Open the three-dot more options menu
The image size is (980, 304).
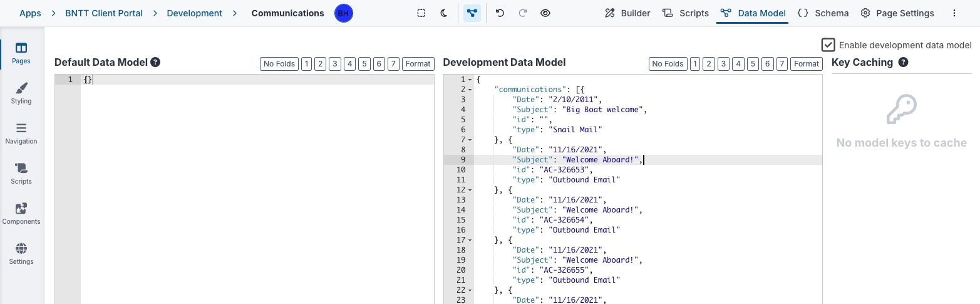pyautogui.click(x=954, y=13)
